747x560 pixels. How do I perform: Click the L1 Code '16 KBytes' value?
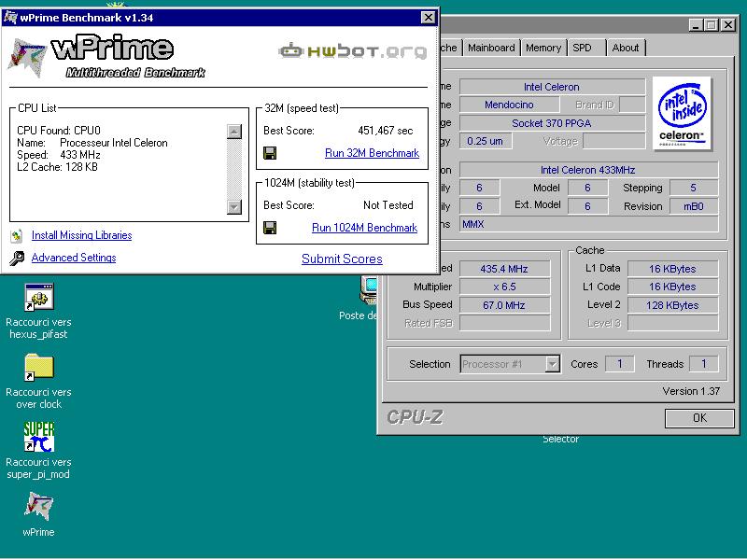[672, 287]
